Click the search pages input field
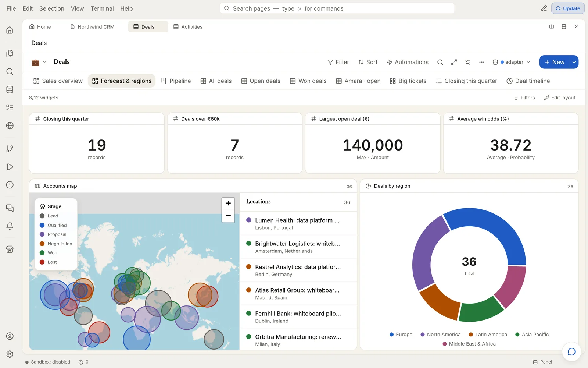This screenshot has width=588, height=368. point(337,8)
